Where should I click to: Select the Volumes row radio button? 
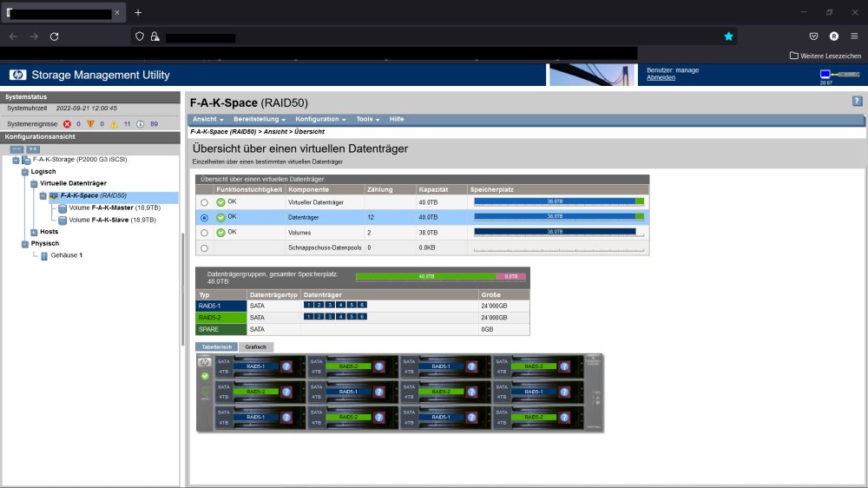[204, 234]
